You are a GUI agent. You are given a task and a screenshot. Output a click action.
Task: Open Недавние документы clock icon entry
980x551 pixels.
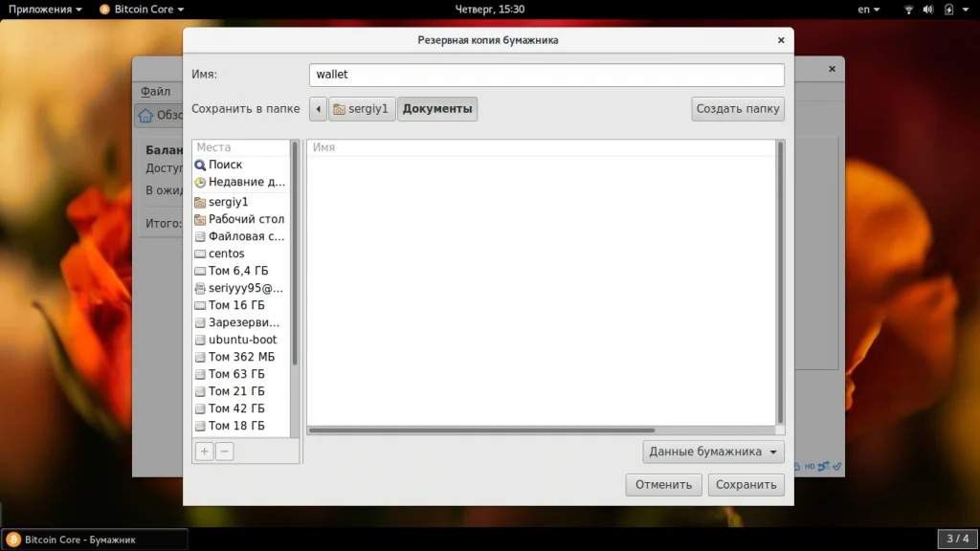click(200, 183)
